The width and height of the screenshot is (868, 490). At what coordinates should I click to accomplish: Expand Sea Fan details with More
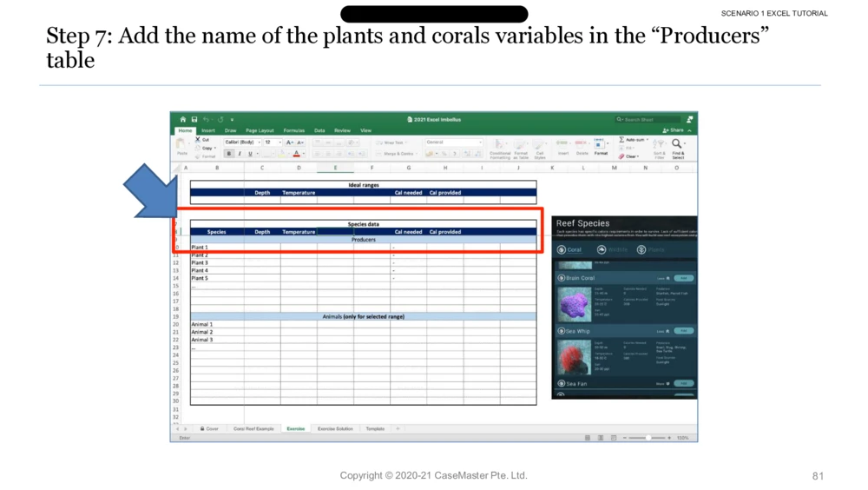[663, 383]
